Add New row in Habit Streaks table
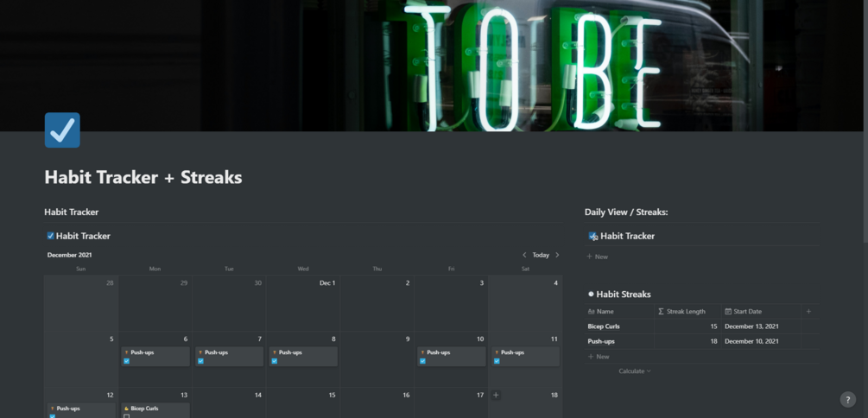 coord(599,357)
